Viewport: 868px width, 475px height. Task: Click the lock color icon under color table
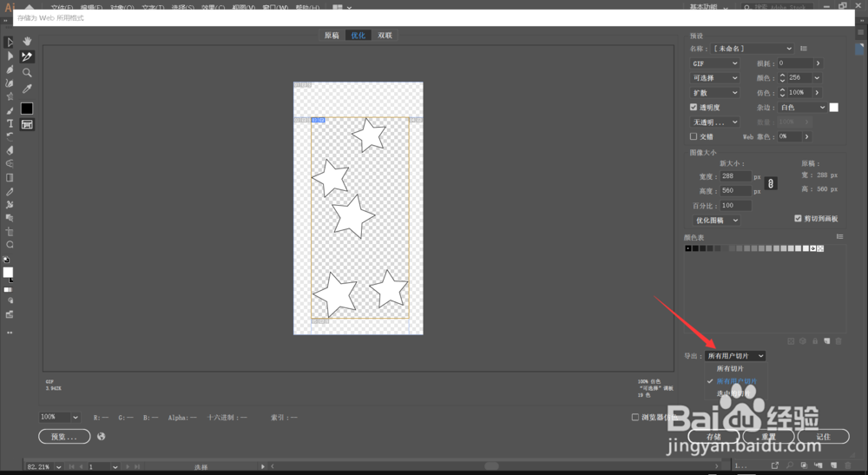tap(815, 341)
